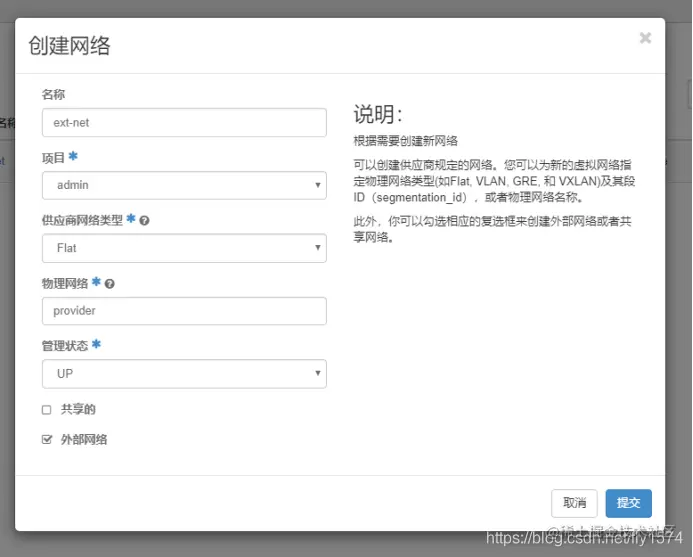Uncheck the 外部网络 checkbox

[x=46, y=439]
